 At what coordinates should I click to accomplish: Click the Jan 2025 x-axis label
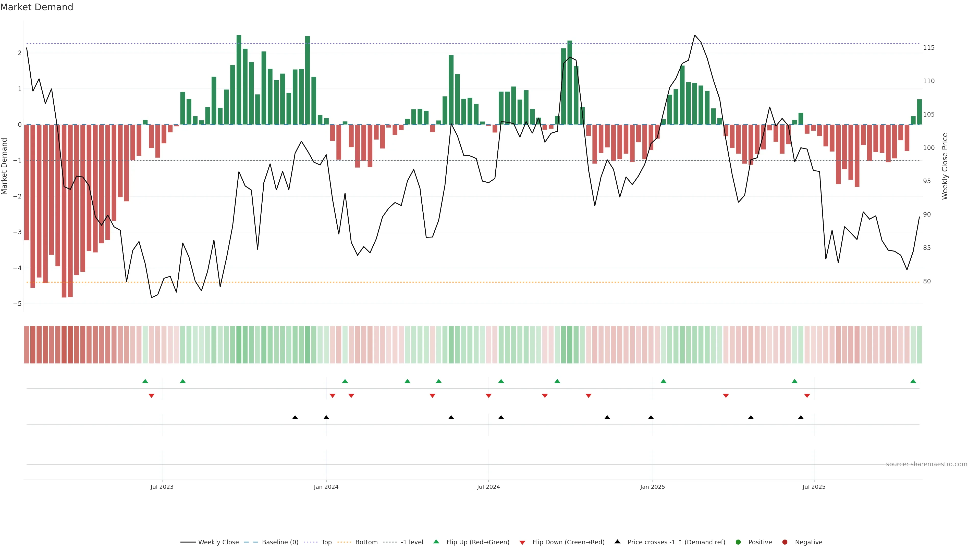pyautogui.click(x=653, y=487)
